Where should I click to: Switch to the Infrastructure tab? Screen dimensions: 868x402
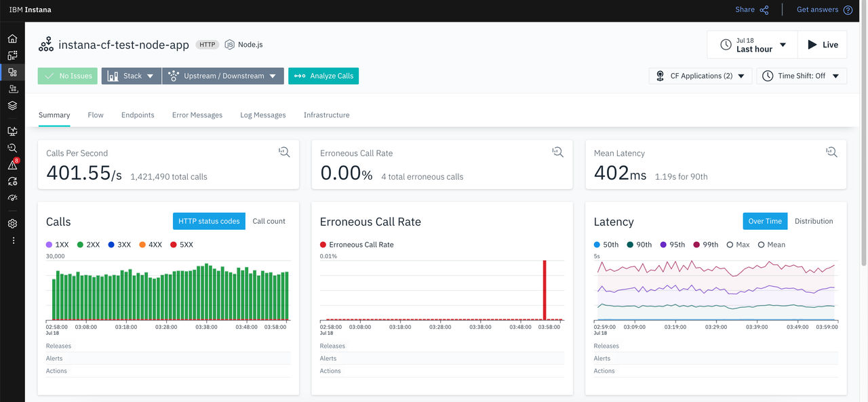[x=327, y=115]
